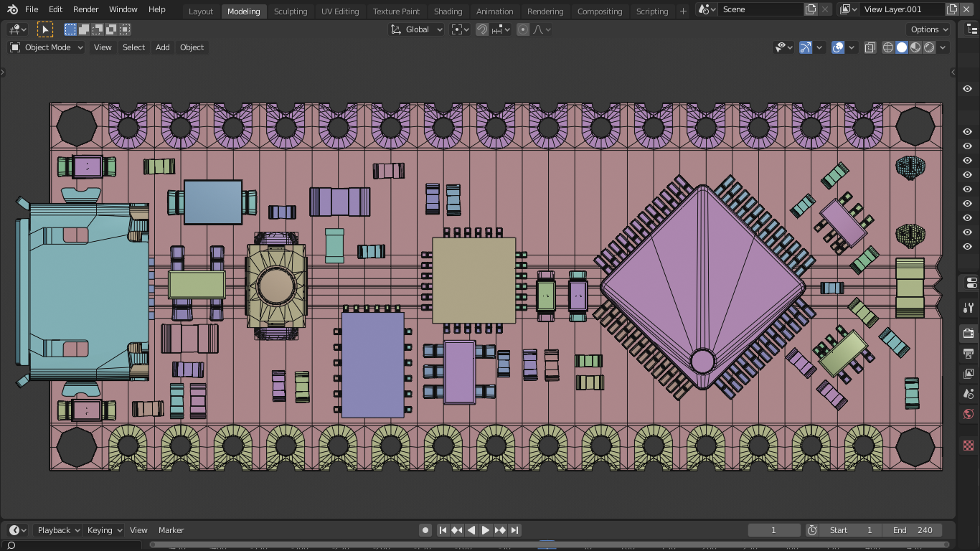
Task: Select the Render properties tab camera icon
Action: pyautogui.click(x=967, y=333)
